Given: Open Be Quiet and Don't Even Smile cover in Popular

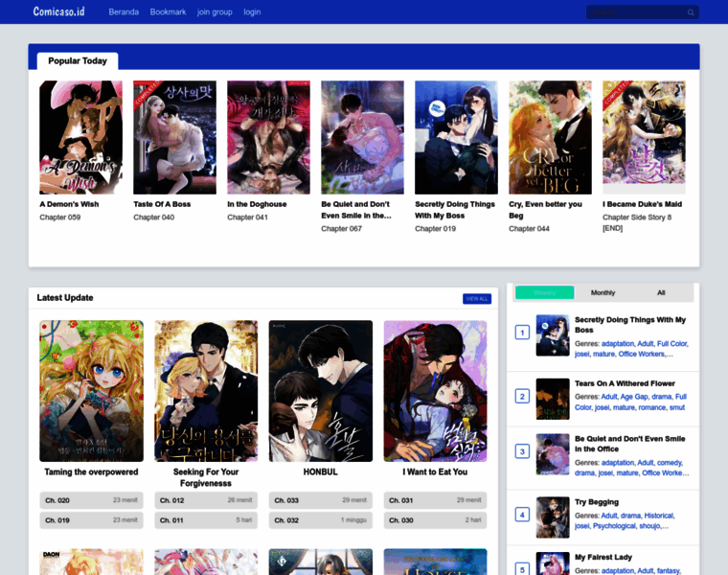Looking at the screenshot, I should tap(363, 137).
